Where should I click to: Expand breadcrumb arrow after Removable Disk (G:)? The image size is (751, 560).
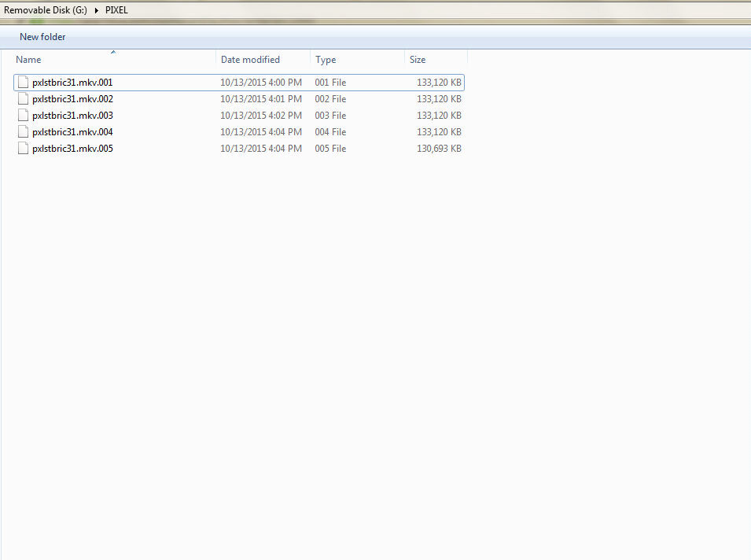pos(96,10)
